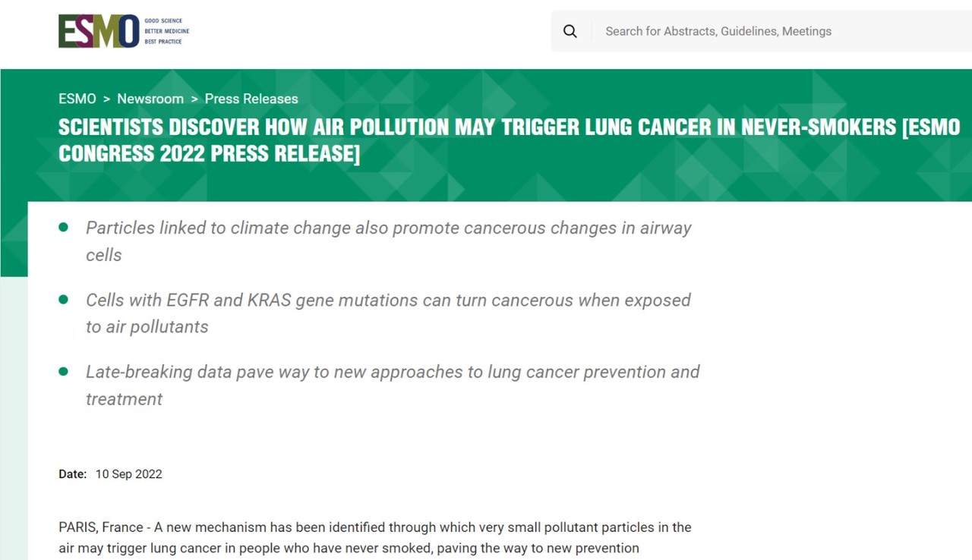The height and width of the screenshot is (560, 972).
Task: Click the 10 Sep 2022 date value
Action: click(128, 474)
